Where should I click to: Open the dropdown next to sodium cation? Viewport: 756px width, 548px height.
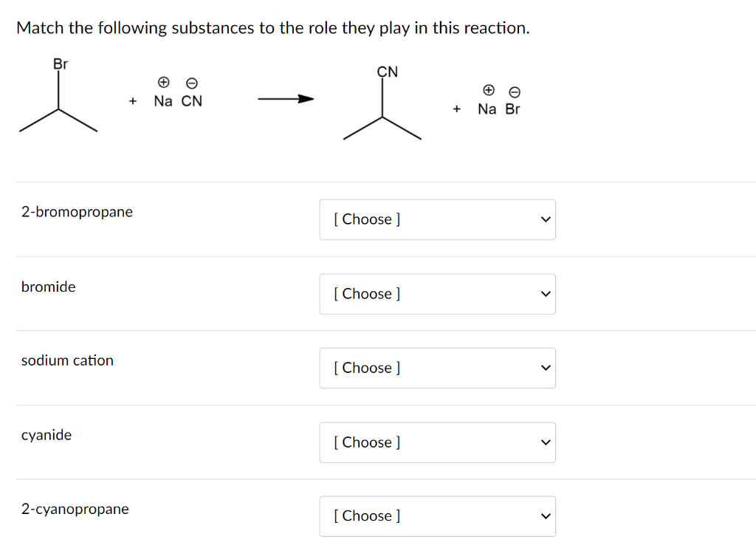437,368
